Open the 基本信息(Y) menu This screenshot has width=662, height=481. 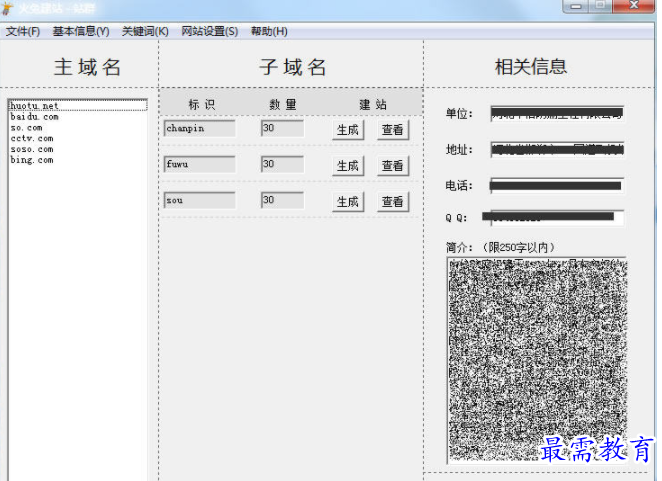[81, 31]
